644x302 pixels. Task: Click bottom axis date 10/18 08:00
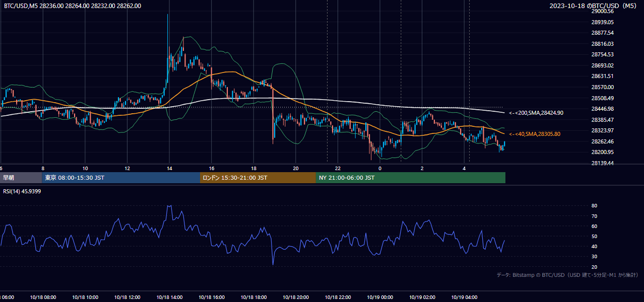pyautogui.click(x=43, y=297)
